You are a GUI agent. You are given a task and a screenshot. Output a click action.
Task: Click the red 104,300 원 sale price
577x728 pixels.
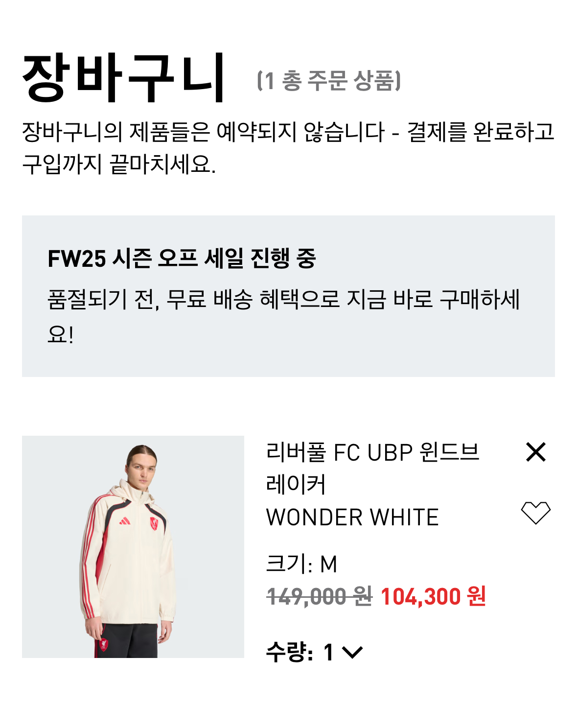pos(433,596)
